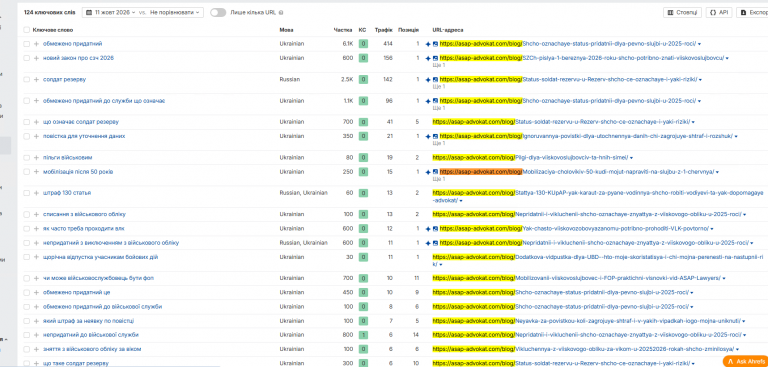Click the plus icon beside 'солдат резерву'
Image resolution: width=768 pixels, height=367 pixels.
click(36, 79)
